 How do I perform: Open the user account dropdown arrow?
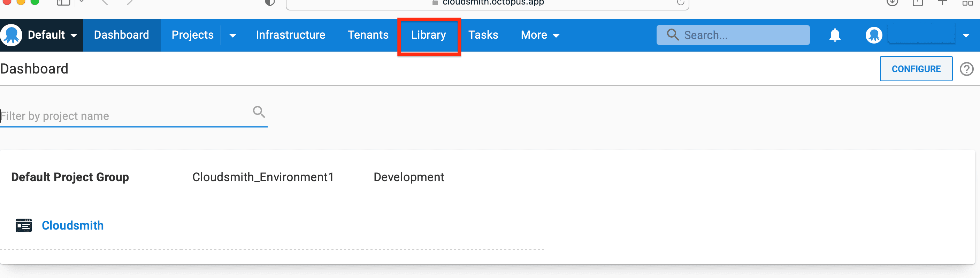[966, 36]
